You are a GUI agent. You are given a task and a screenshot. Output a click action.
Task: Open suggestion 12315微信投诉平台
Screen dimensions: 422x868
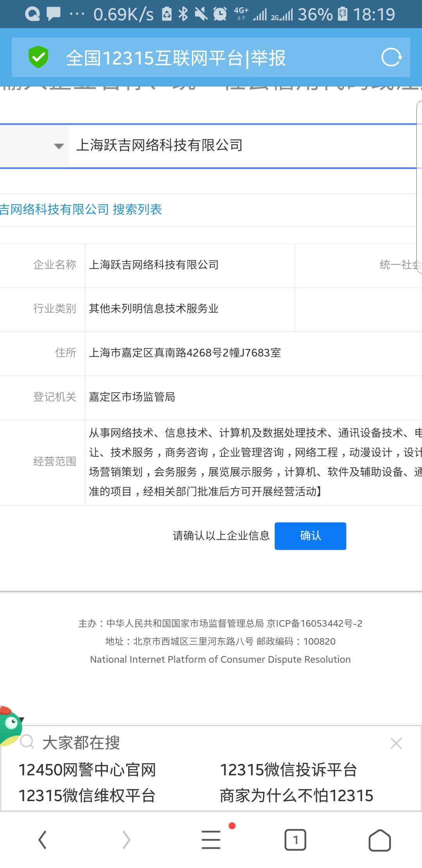289,770
